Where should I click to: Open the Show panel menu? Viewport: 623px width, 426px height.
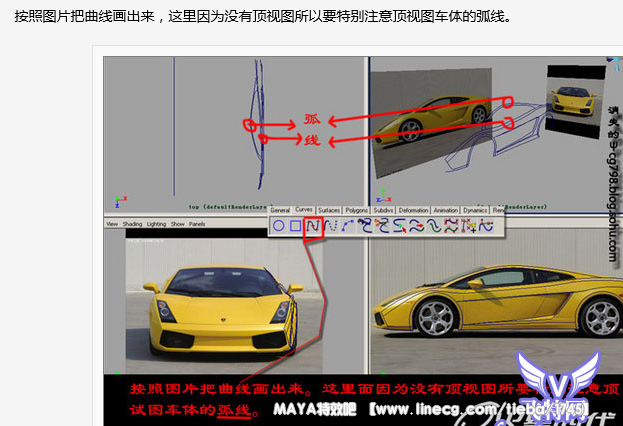click(178, 224)
